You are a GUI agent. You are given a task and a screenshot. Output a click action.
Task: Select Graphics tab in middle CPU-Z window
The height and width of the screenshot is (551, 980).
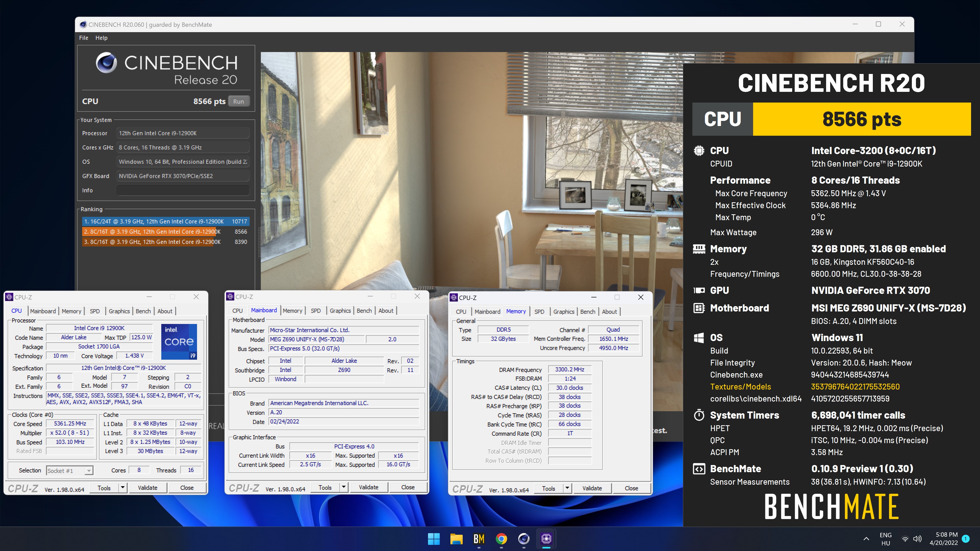tap(340, 311)
